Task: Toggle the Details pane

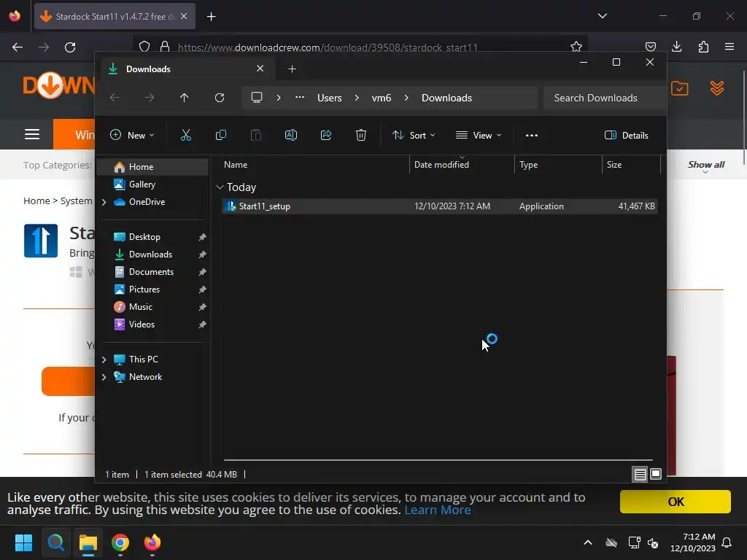Action: pyautogui.click(x=626, y=135)
